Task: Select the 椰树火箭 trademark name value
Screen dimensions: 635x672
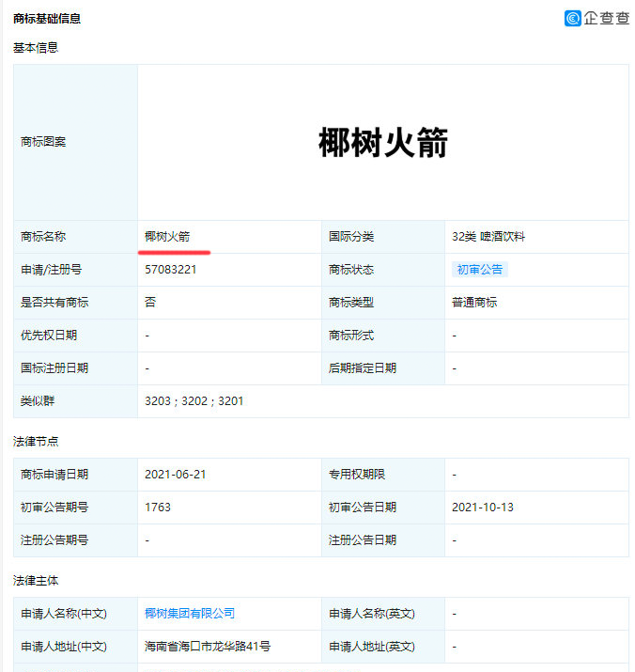Action: click(x=167, y=237)
